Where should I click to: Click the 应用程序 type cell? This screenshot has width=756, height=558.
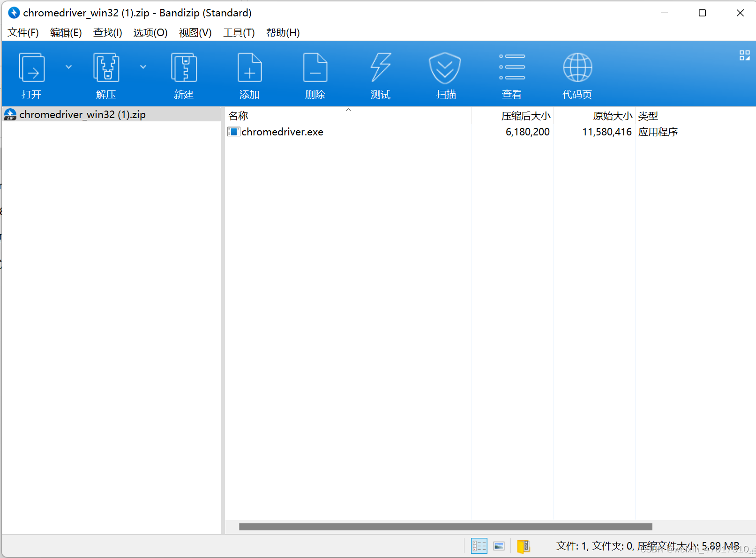(658, 132)
